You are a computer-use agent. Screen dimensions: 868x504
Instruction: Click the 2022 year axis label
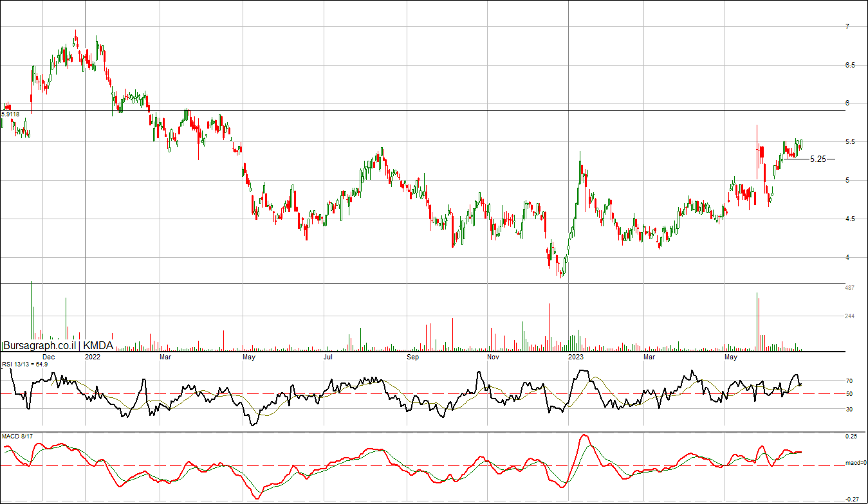(93, 356)
